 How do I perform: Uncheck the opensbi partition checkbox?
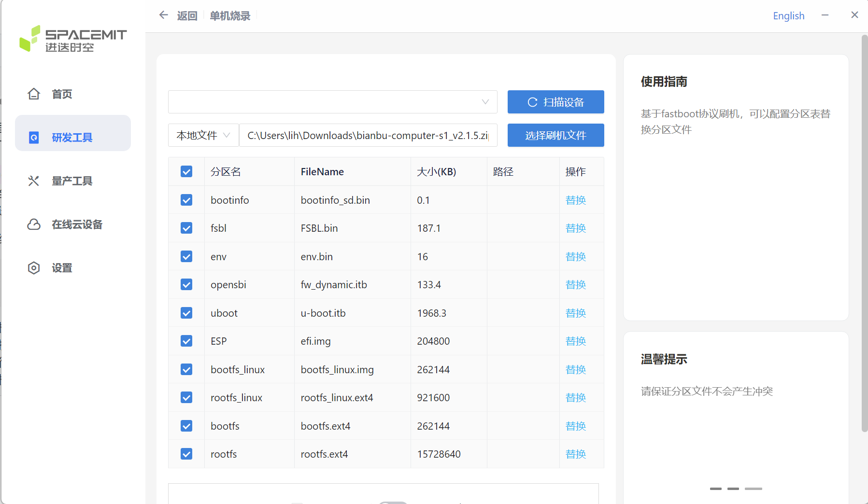pyautogui.click(x=186, y=284)
